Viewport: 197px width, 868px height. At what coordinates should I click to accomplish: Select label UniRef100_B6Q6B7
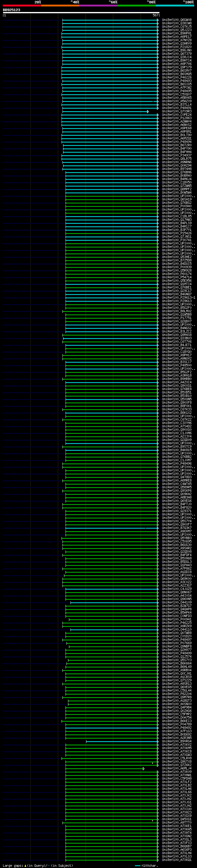[177, 846]
